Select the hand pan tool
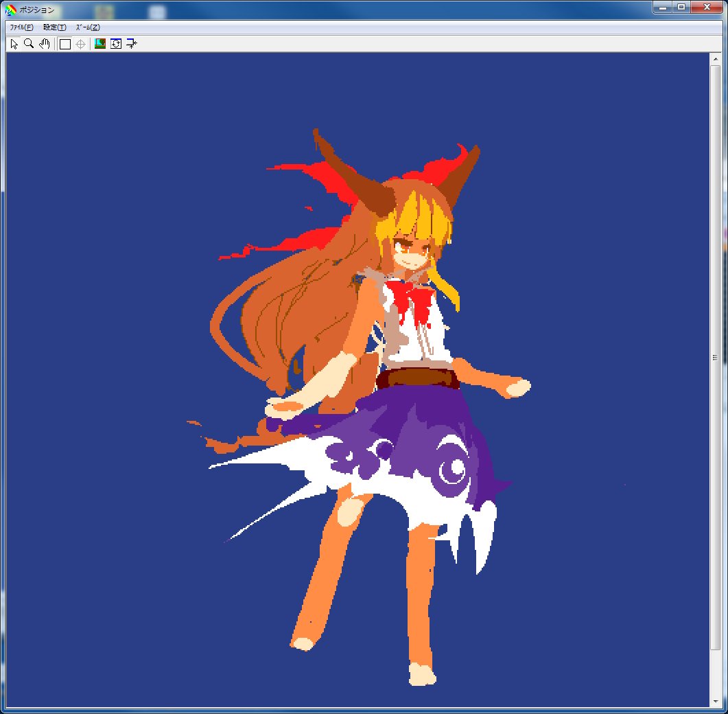Image resolution: width=728 pixels, height=714 pixels. (x=44, y=44)
